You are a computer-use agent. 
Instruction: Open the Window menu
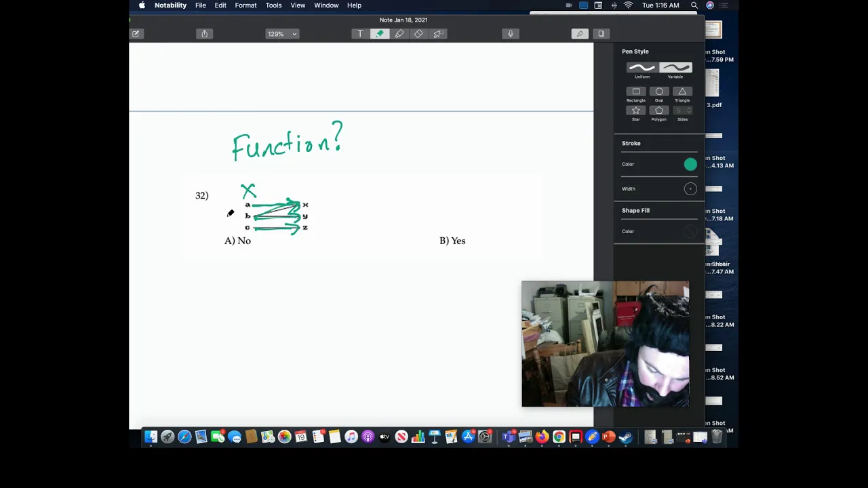[326, 5]
